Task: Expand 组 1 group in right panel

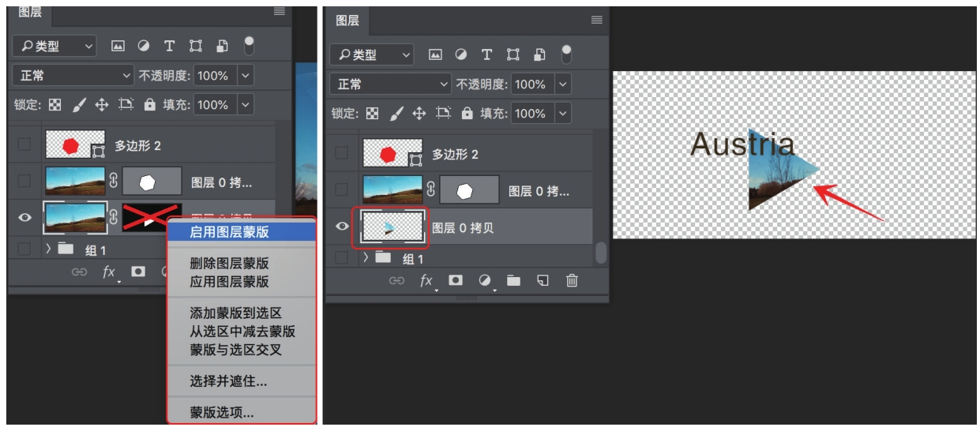Action: pos(366,257)
